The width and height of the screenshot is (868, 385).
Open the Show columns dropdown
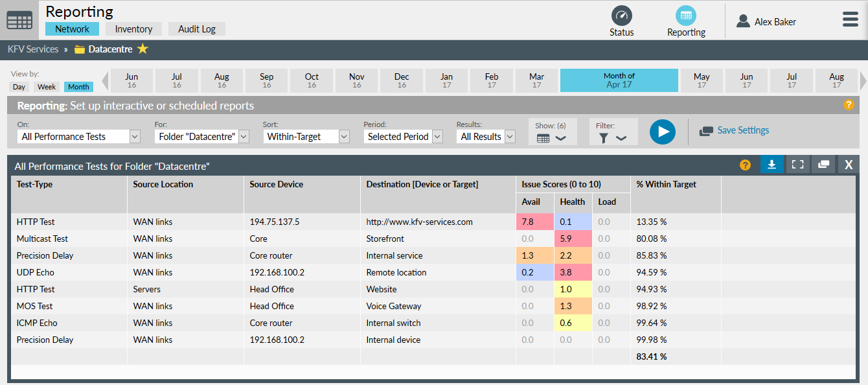(x=552, y=132)
